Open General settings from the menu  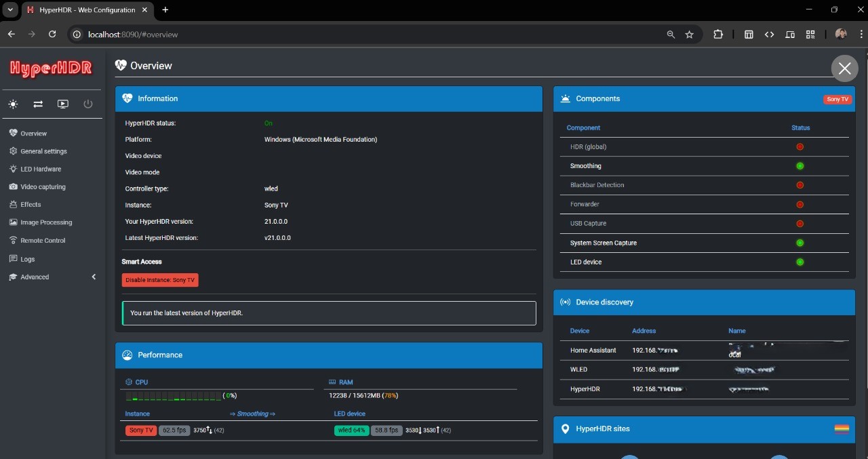(44, 151)
